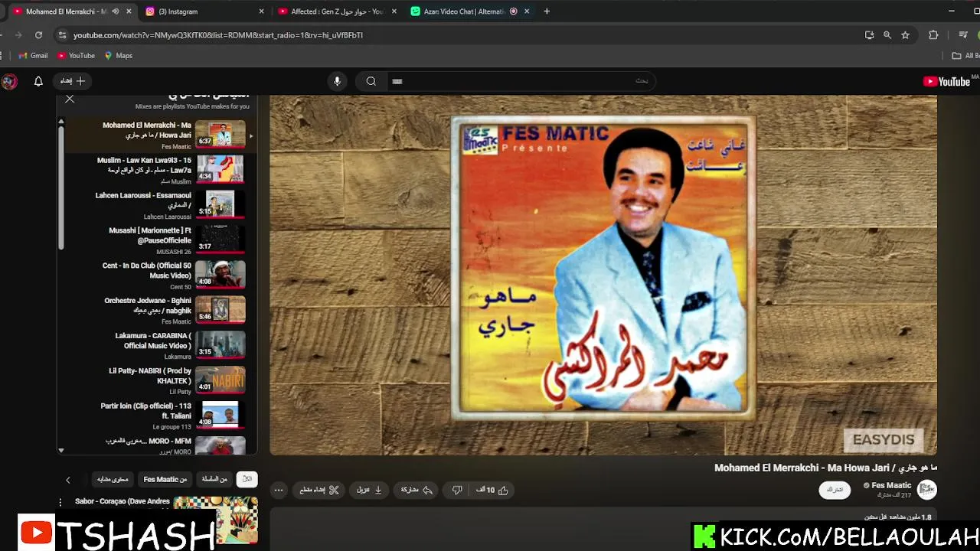Open YouTube bookmark
The width and height of the screenshot is (980, 551).
click(76, 56)
